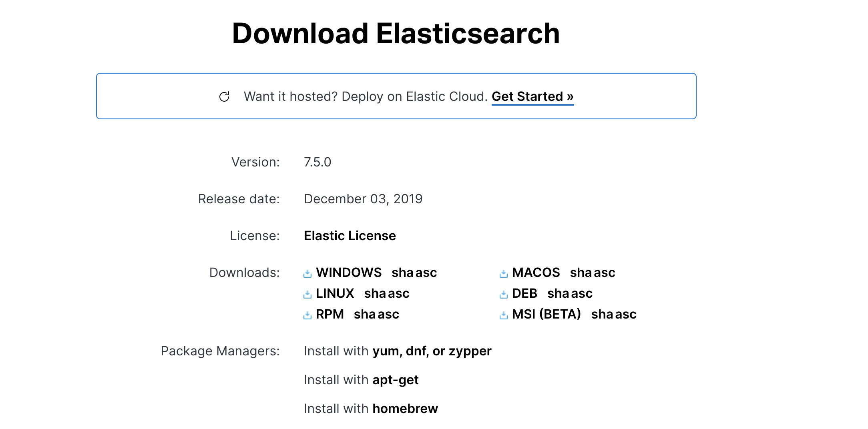868x429 pixels.
Task: Click the 'Release date:' label
Action: click(x=239, y=199)
